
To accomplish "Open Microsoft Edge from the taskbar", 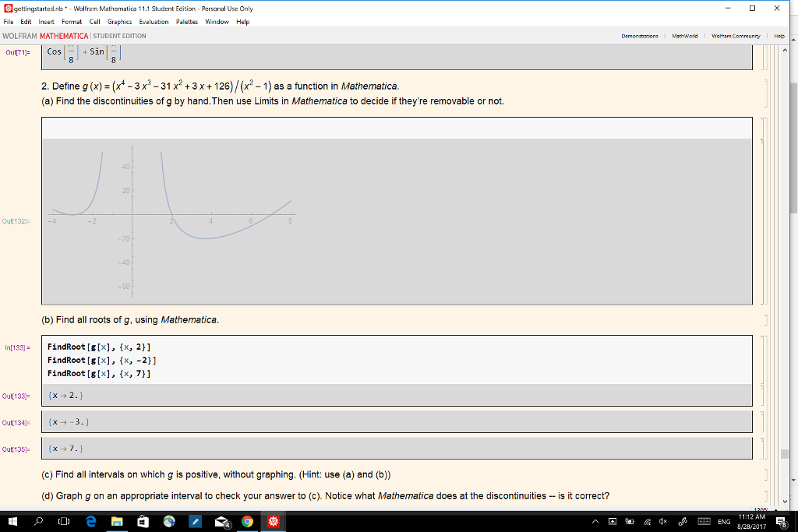I will (91, 521).
